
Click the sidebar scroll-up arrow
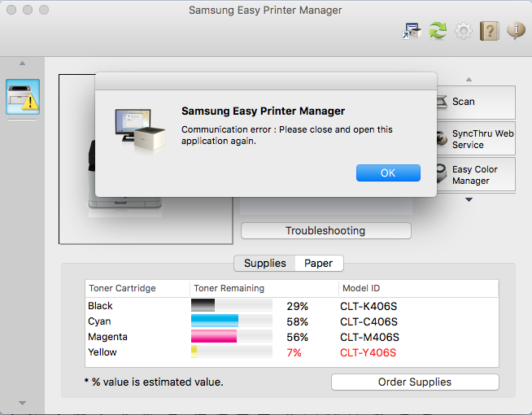pos(23,63)
